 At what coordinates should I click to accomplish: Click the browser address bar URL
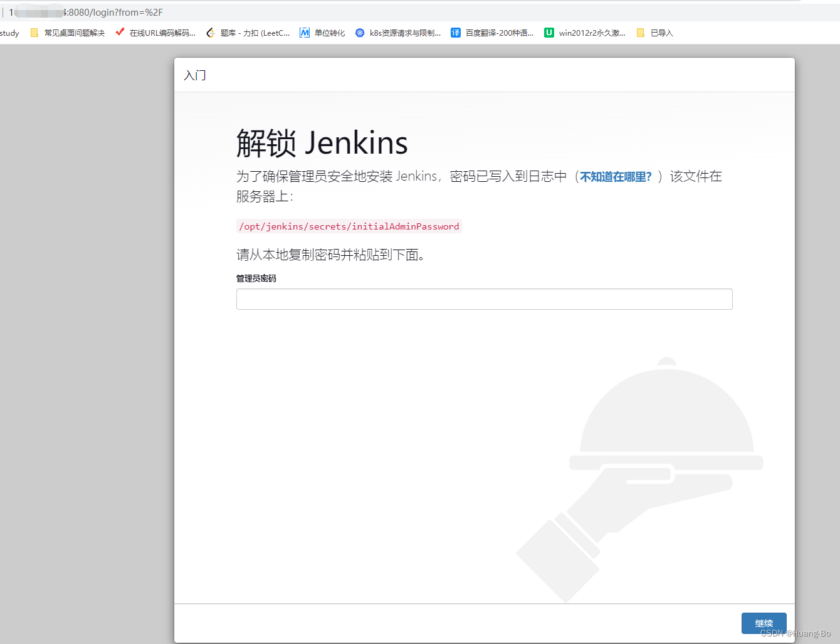(86, 13)
